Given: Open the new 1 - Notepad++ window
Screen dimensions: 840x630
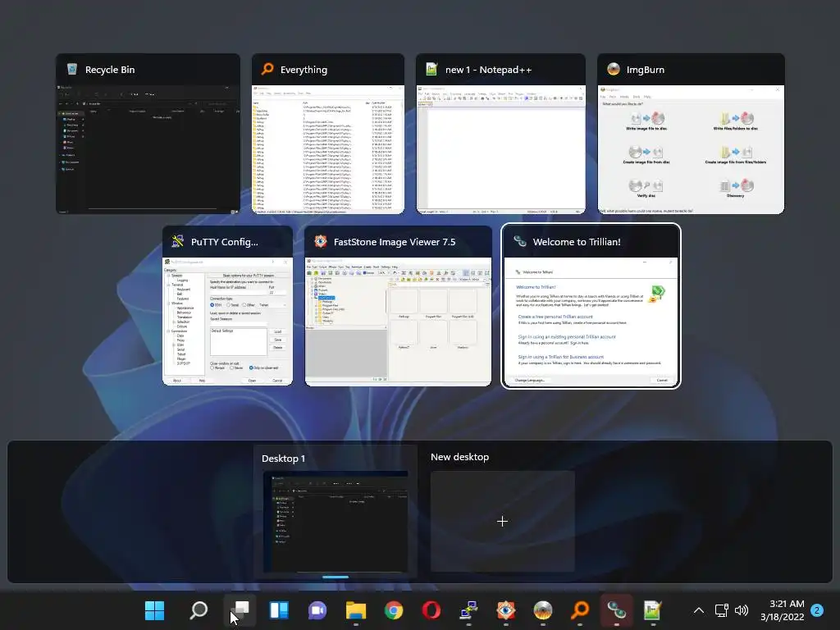Looking at the screenshot, I should click(x=500, y=134).
